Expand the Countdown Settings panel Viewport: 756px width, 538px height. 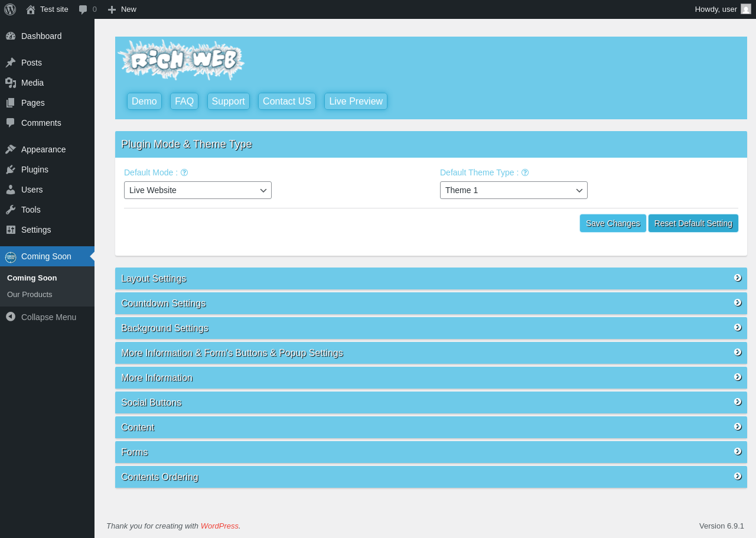[431, 303]
